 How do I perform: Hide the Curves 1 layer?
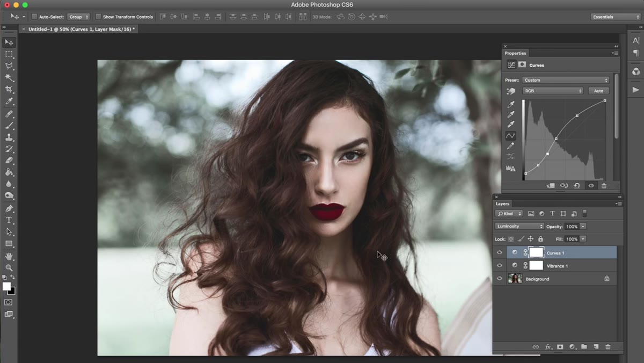[x=500, y=252]
